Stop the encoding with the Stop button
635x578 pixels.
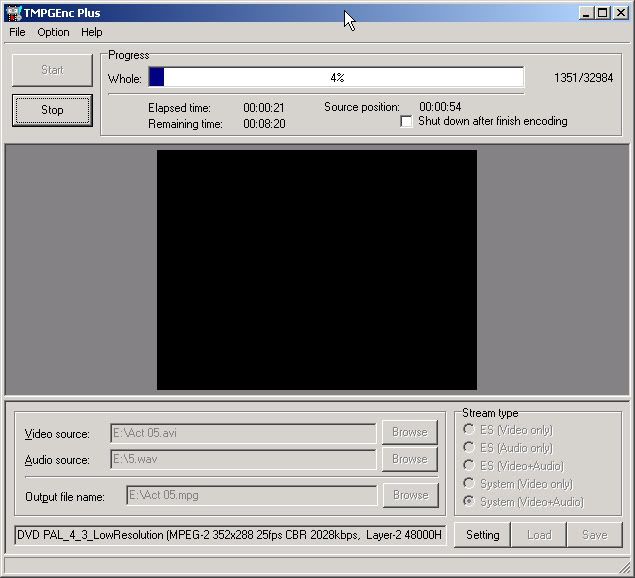pyautogui.click(x=52, y=110)
